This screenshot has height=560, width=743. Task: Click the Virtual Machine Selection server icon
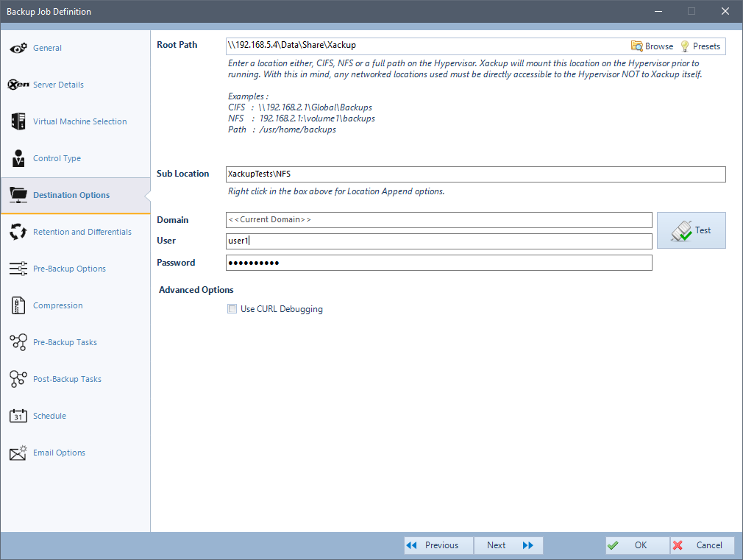tap(18, 121)
